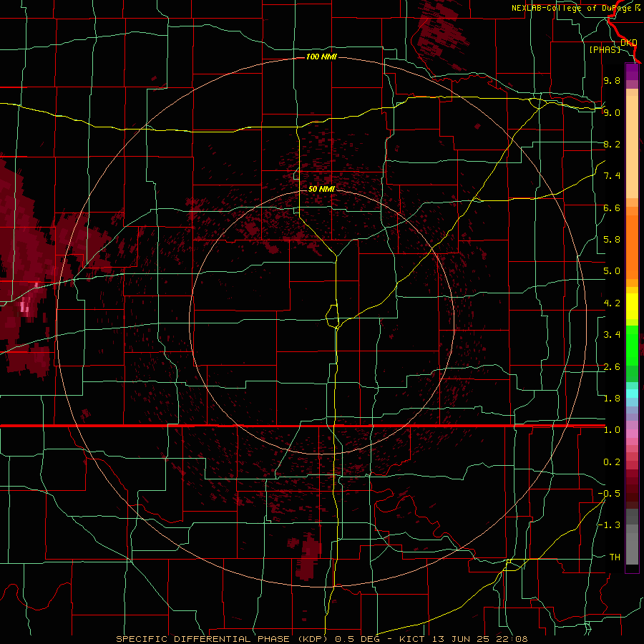Image resolution: width=644 pixels, height=644 pixels.
Task: Click the TH threshold label on legend
Action: [615, 557]
